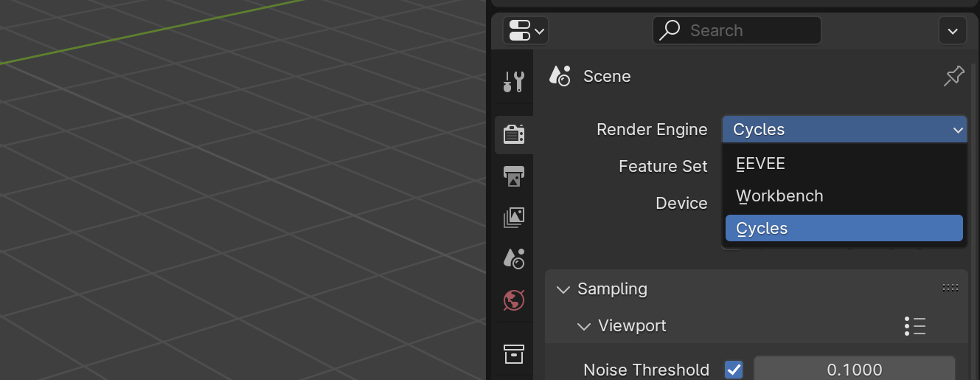Click the Feature Set label

point(663,167)
